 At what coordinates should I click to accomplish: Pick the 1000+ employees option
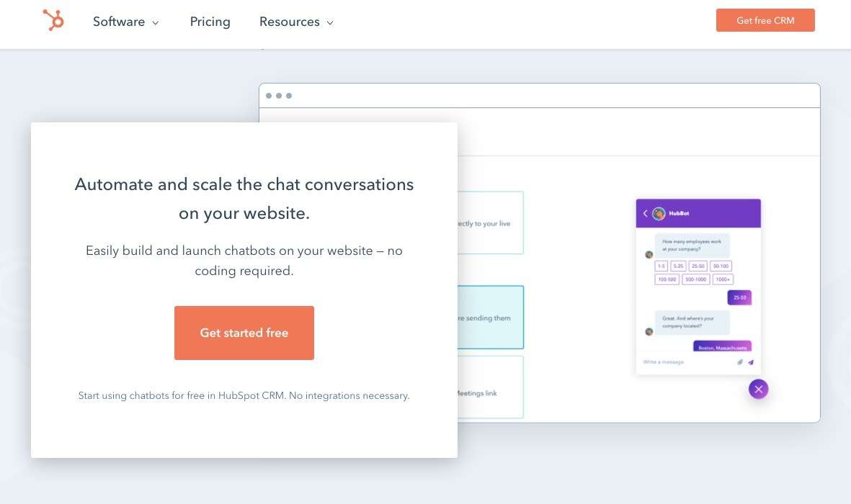722,279
